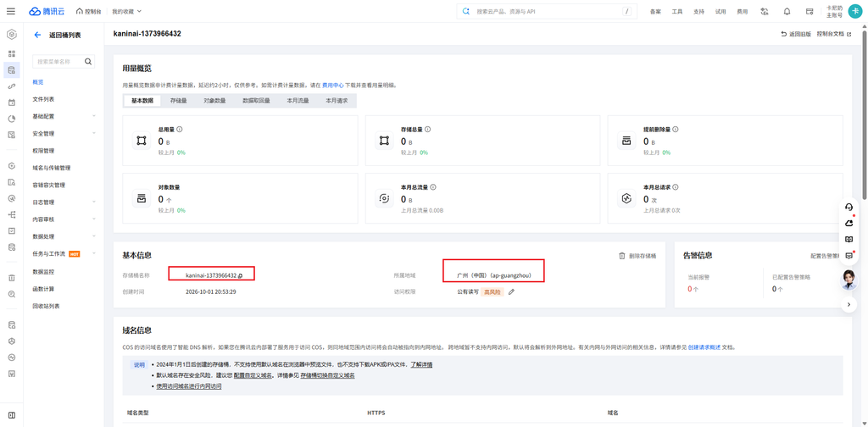
Task: Click the trash bin icon in left rail
Action: pyautogui.click(x=12, y=278)
